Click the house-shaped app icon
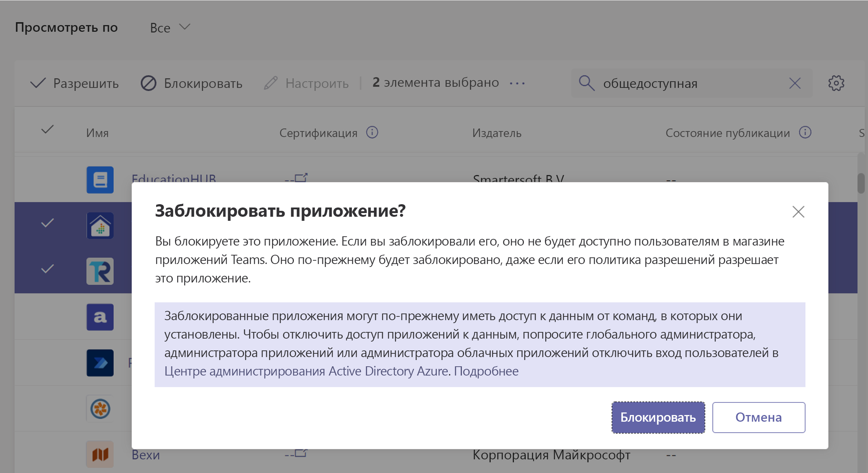This screenshot has width=868, height=473. [100, 226]
